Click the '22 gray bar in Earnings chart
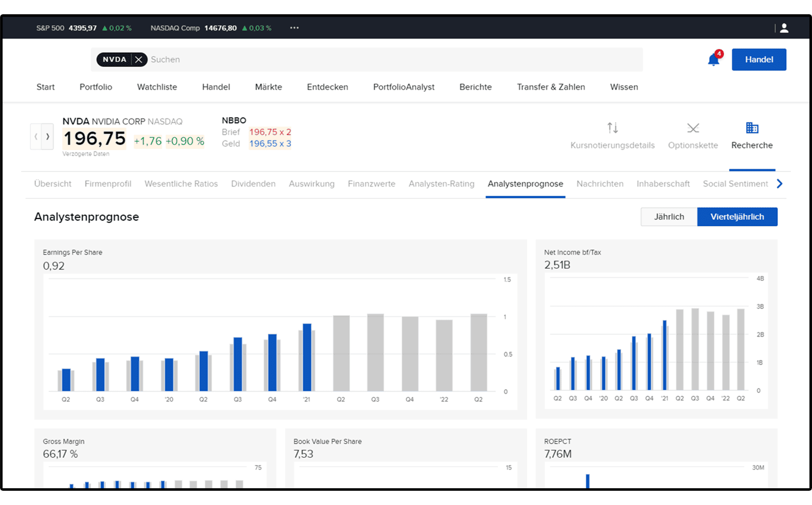The height and width of the screenshot is (505, 812). tap(444, 355)
